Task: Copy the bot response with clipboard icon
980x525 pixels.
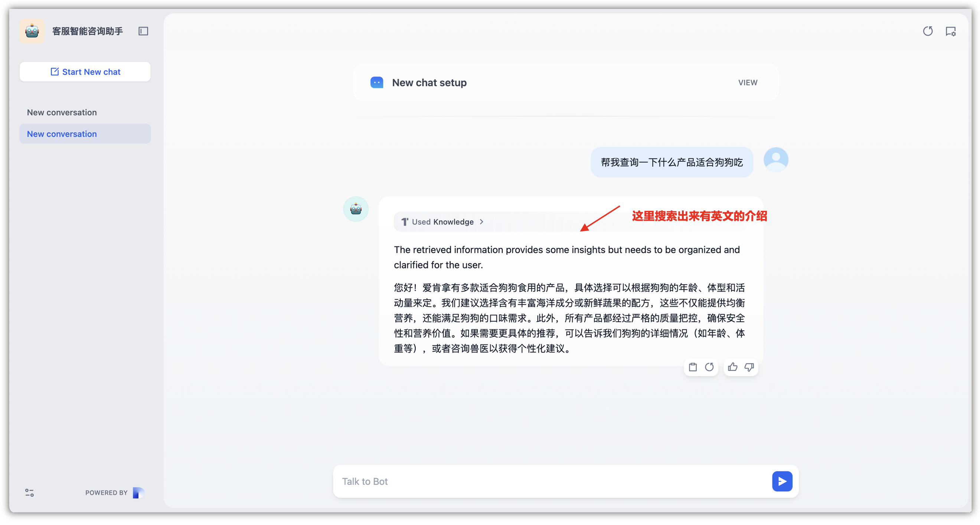Action: pyautogui.click(x=693, y=367)
